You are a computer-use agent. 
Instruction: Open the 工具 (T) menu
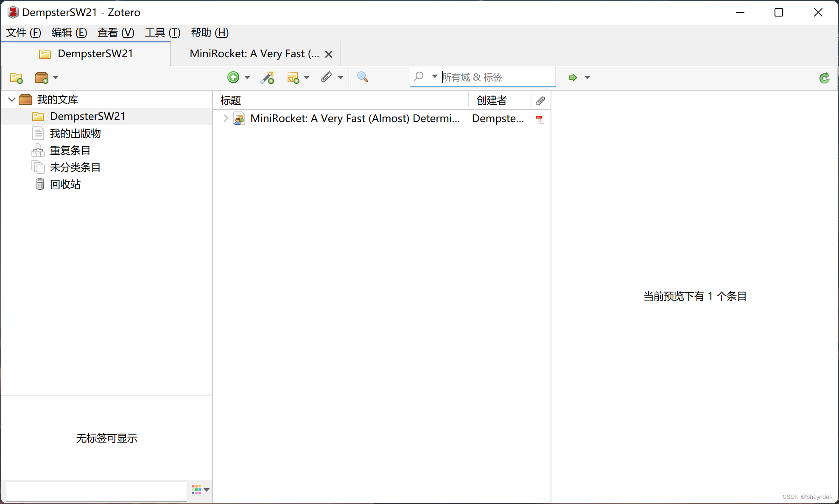162,33
